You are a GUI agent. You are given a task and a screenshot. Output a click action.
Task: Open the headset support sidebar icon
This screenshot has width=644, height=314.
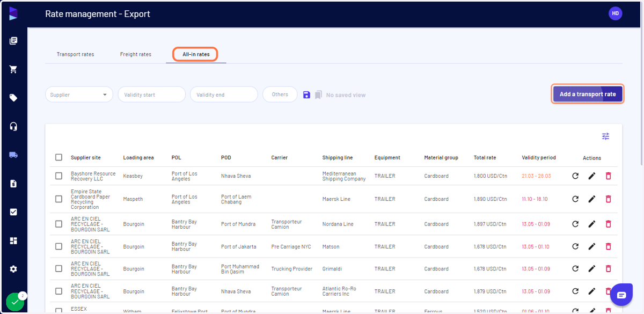(x=13, y=126)
